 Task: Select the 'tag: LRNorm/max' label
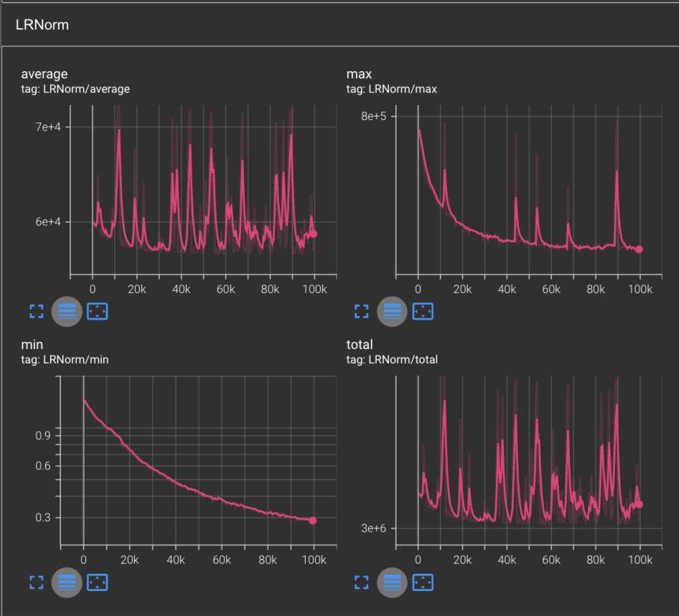pyautogui.click(x=391, y=89)
